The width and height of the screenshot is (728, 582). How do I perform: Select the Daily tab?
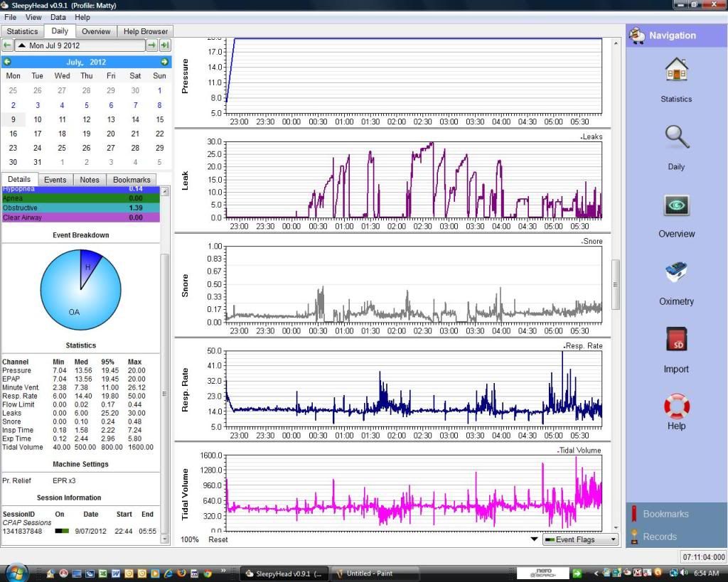(x=60, y=31)
